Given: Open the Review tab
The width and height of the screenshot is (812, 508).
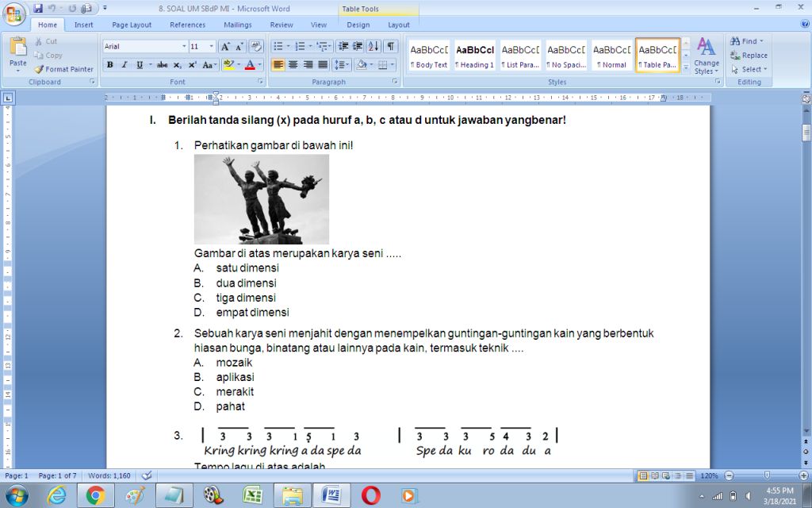Looking at the screenshot, I should [282, 25].
